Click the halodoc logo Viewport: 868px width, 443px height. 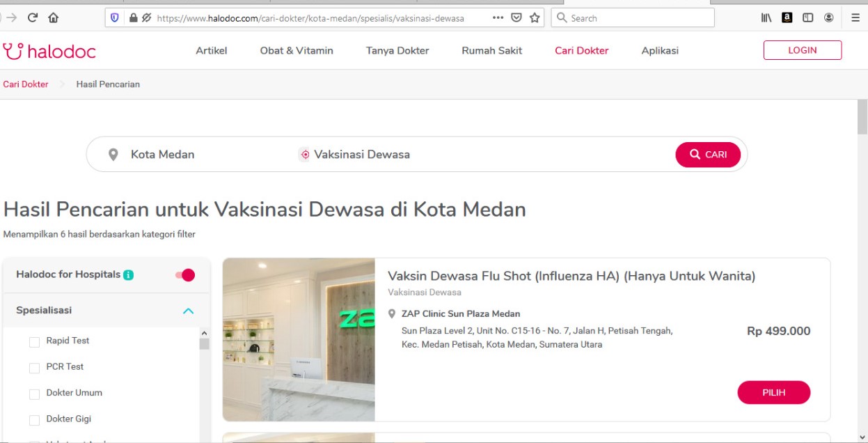coord(49,51)
